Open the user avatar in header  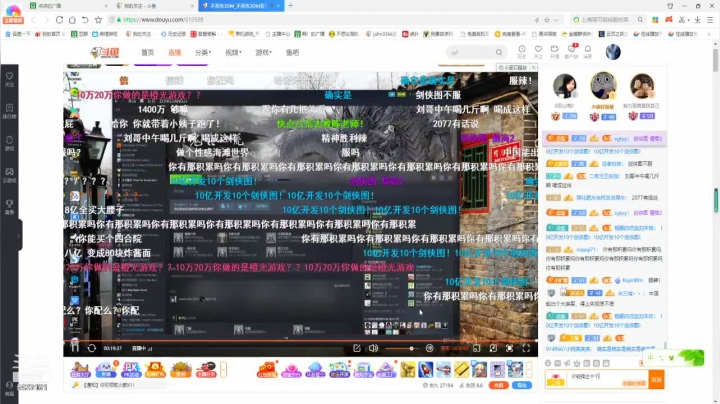(x=613, y=52)
